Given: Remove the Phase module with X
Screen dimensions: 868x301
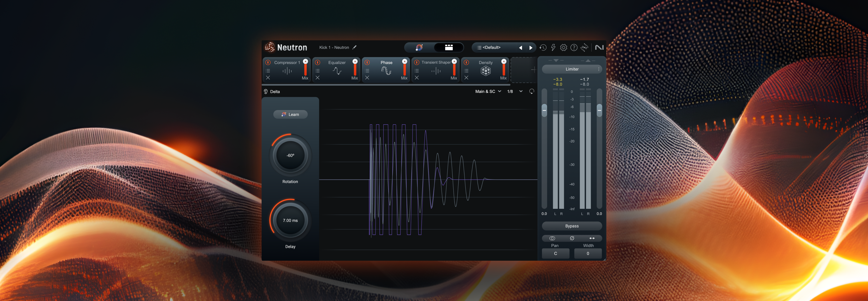Looking at the screenshot, I should click(x=367, y=78).
